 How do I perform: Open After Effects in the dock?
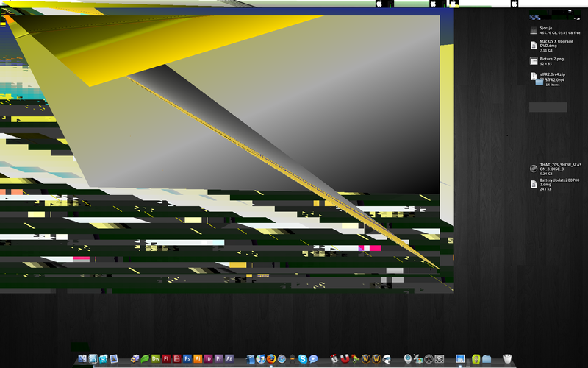pyautogui.click(x=229, y=358)
